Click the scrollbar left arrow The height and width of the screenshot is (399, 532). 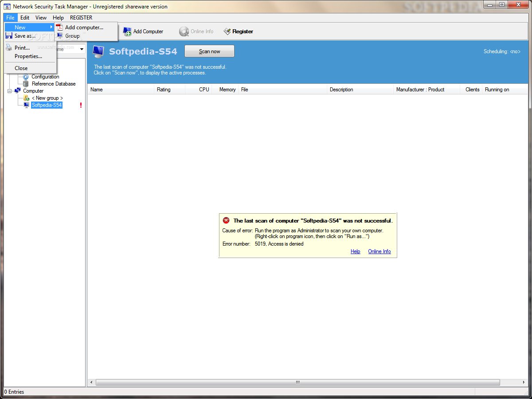(x=92, y=382)
